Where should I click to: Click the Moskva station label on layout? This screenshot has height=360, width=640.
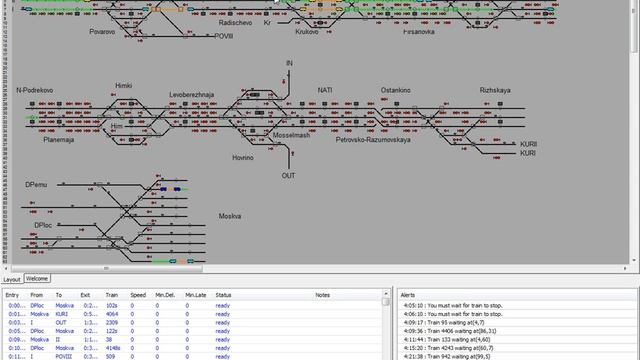[230, 216]
